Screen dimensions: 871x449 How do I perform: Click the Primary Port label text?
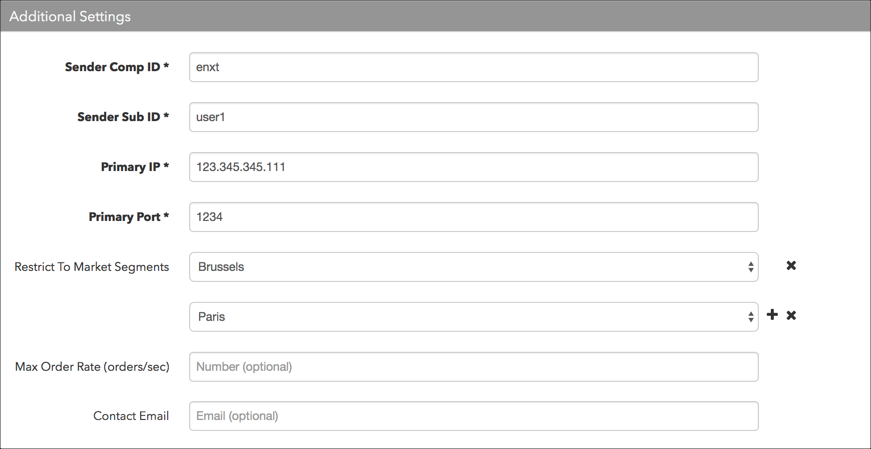tap(129, 217)
